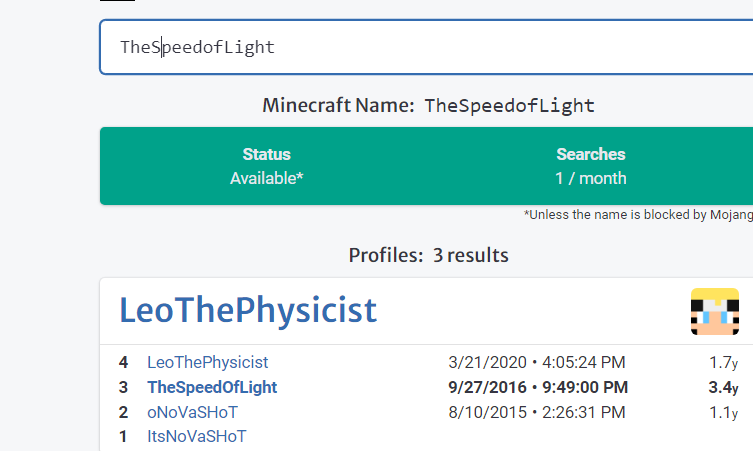Select the bold TheSpeedOfLight name entry

(212, 387)
